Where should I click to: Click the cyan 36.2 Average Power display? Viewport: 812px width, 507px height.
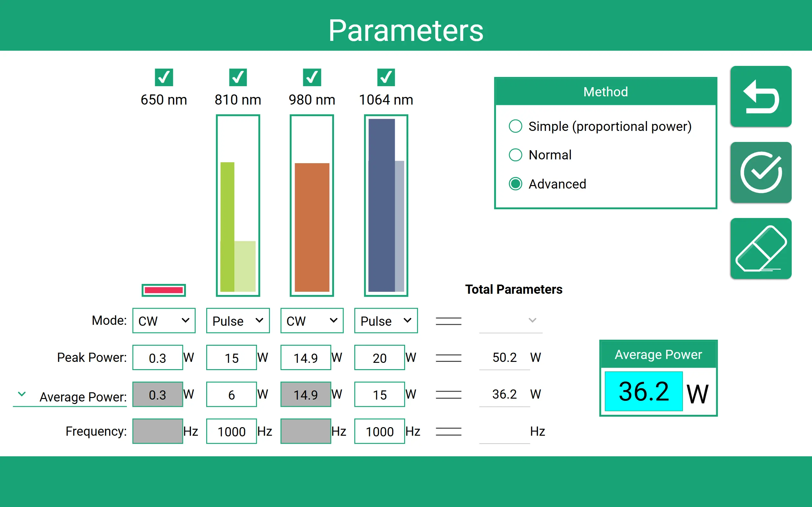pyautogui.click(x=643, y=391)
